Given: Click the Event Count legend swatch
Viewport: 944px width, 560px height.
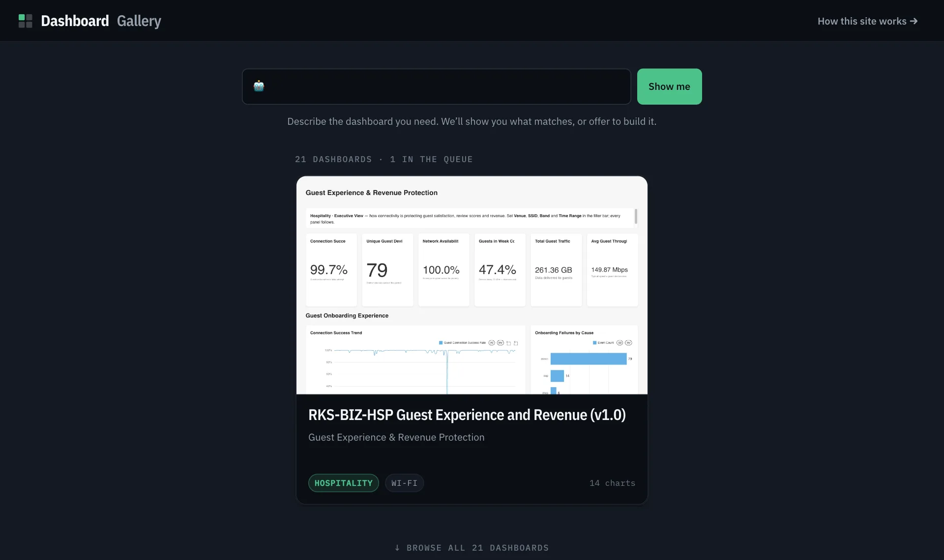Looking at the screenshot, I should pyautogui.click(x=594, y=343).
